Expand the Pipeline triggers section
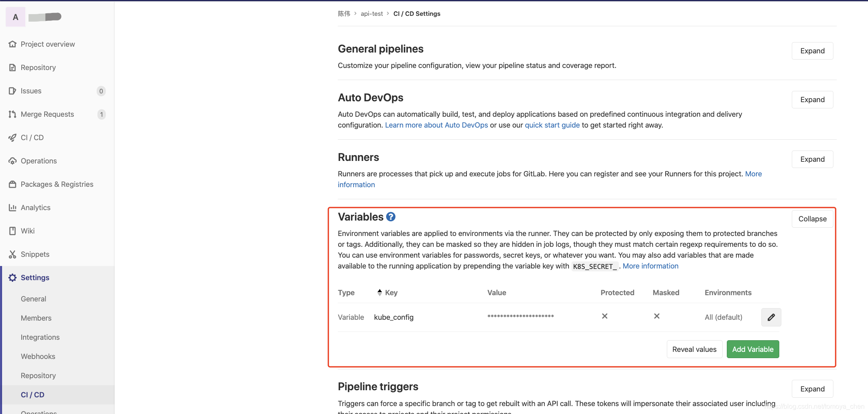The image size is (868, 414). 813,389
